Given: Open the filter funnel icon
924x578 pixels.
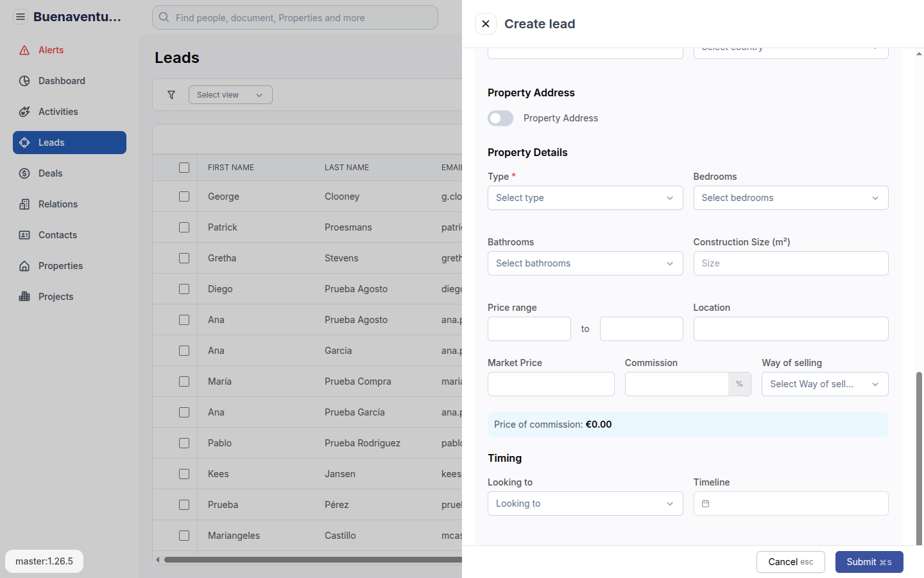Looking at the screenshot, I should (x=171, y=95).
